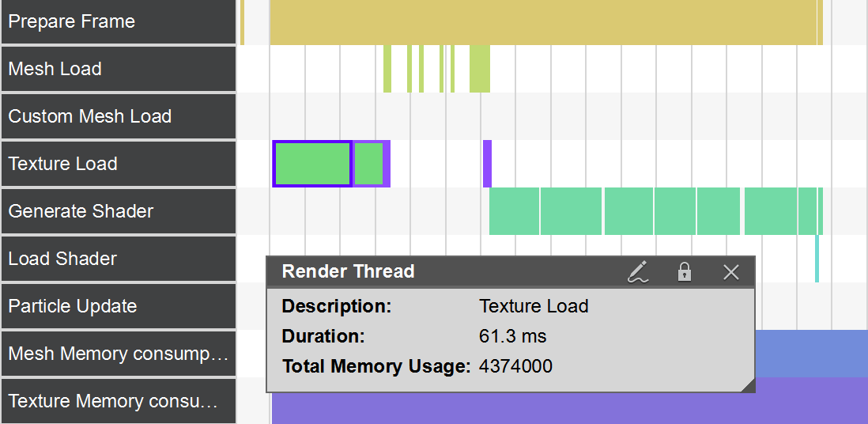
Task: Click the resize grip at the popup corner
Action: (x=748, y=385)
